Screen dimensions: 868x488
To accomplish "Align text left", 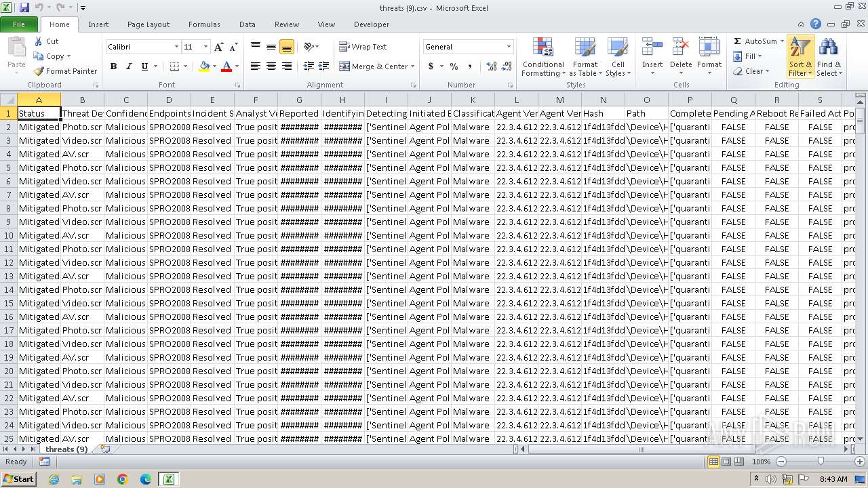I will point(256,66).
